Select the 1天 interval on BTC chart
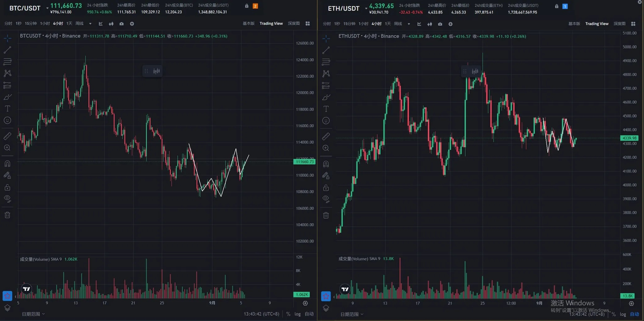This screenshot has height=321, width=644. pyautogui.click(x=69, y=24)
